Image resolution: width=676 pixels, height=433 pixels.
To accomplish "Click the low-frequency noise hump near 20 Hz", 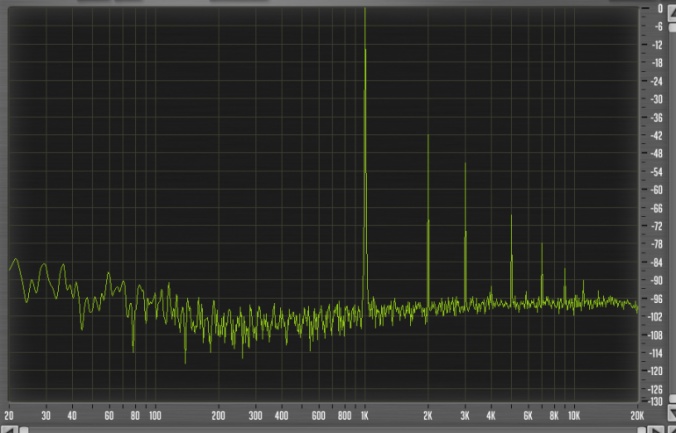I will point(15,262).
